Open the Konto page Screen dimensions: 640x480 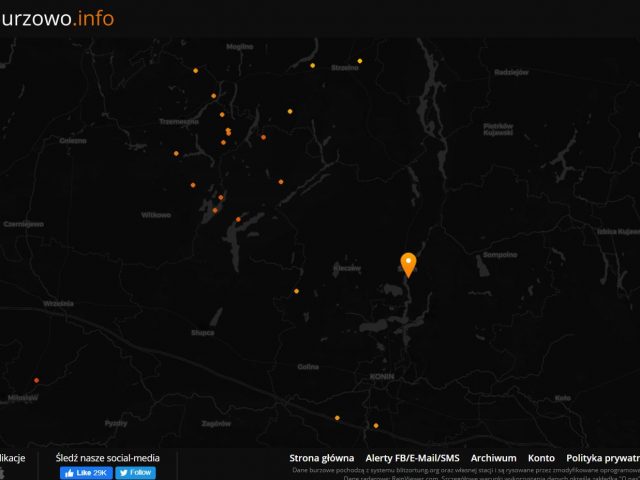541,458
